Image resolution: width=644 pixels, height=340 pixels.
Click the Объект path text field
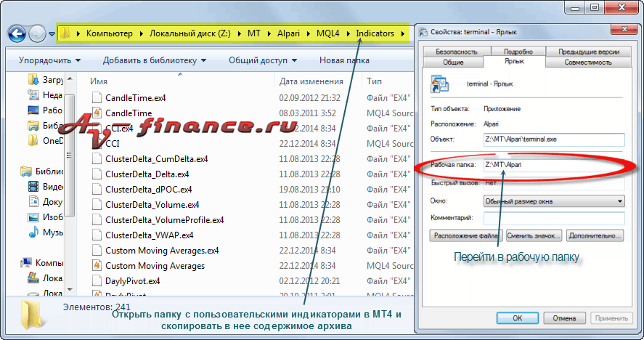(554, 139)
